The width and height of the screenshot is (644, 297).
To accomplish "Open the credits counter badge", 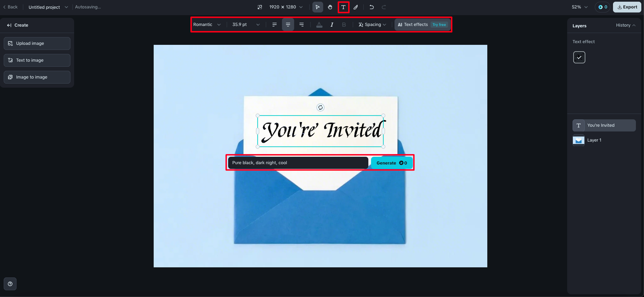I will pyautogui.click(x=603, y=7).
